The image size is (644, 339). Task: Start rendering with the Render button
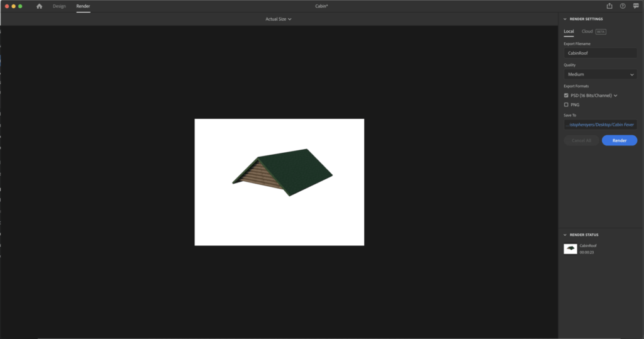point(619,140)
